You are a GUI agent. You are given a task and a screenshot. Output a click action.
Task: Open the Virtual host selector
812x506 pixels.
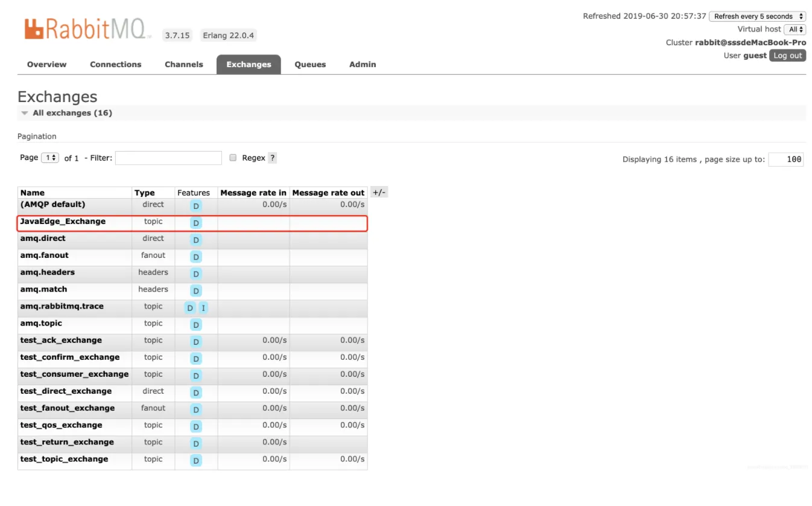click(795, 29)
